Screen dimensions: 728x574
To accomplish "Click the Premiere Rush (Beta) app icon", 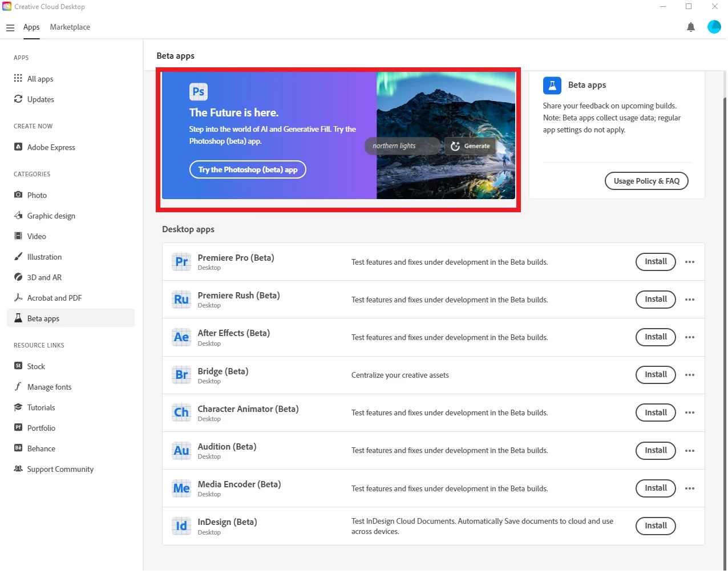I will coord(181,300).
